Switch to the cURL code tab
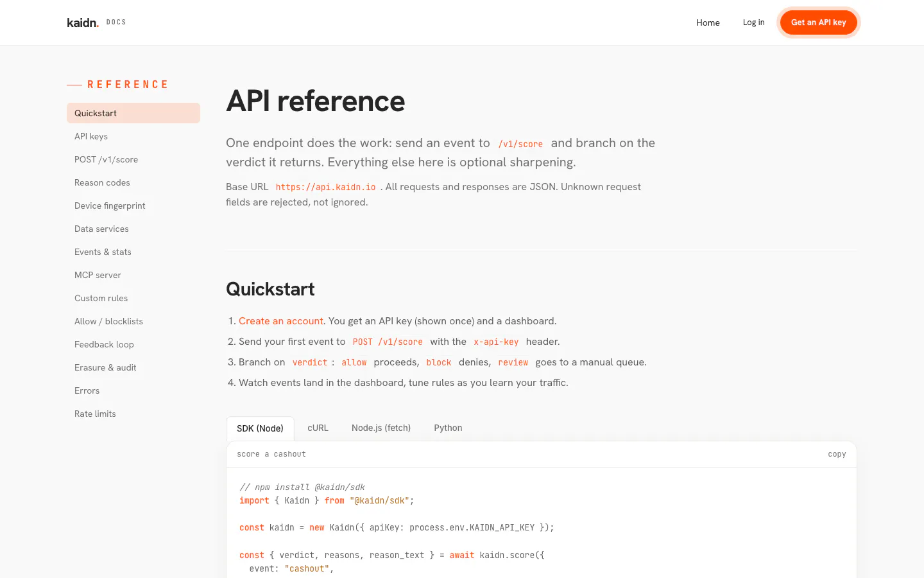Screen dimensions: 924x578 (x=318, y=428)
